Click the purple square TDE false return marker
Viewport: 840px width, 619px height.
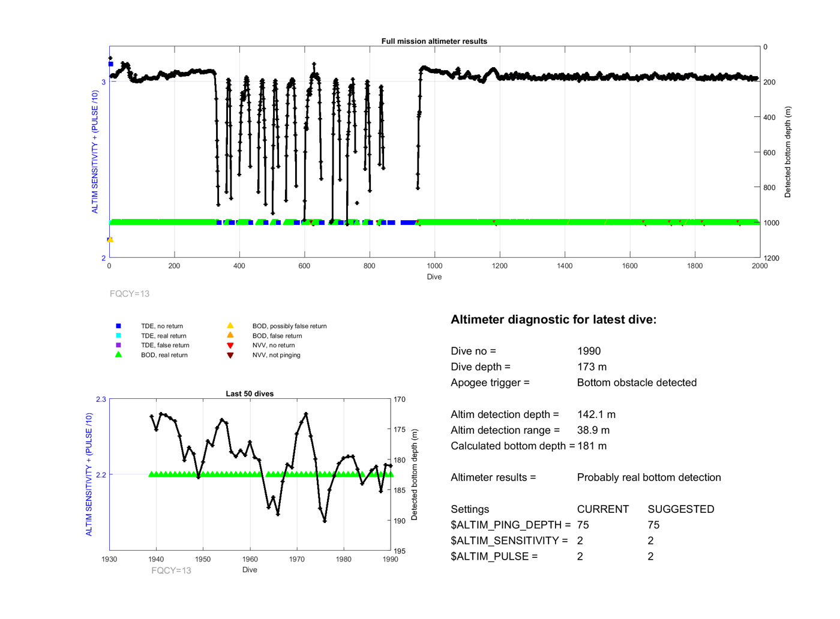pyautogui.click(x=118, y=345)
